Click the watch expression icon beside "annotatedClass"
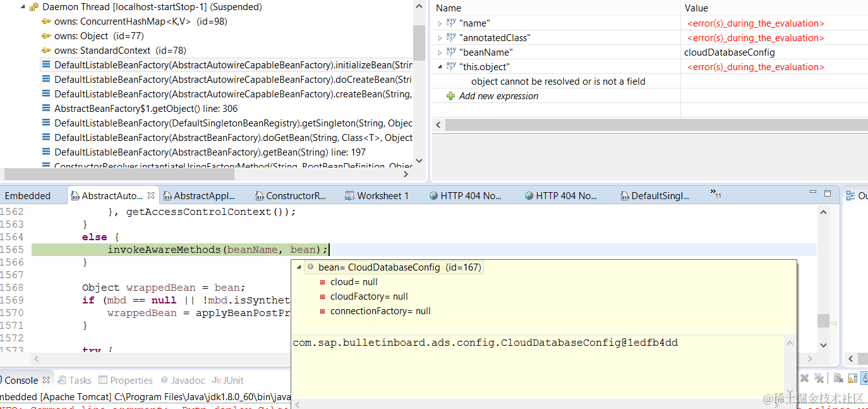This screenshot has width=868, height=409. tap(451, 37)
